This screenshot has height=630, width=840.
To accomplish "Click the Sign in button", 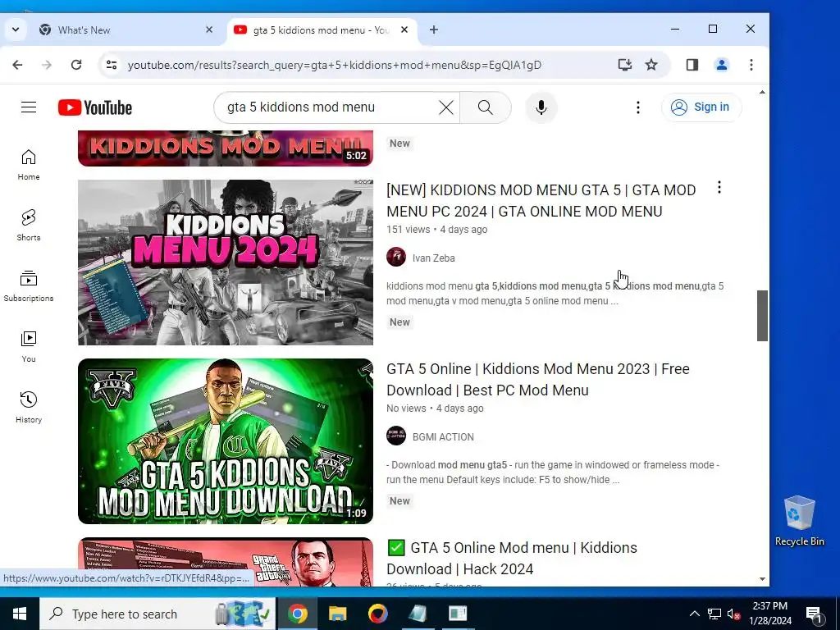I will click(x=701, y=107).
